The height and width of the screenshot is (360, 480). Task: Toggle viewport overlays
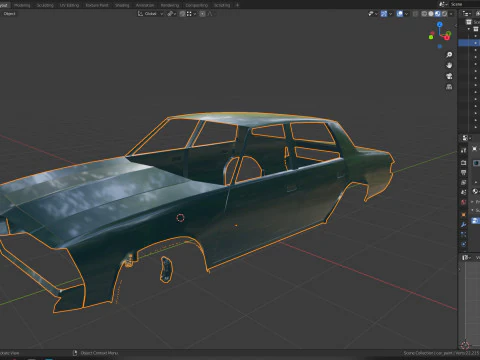[x=400, y=14]
